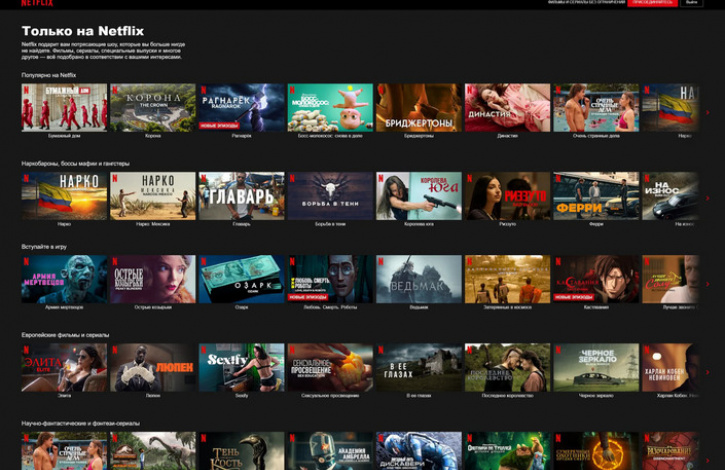Viewport: 725px width, 470px height.
Task: Select the Элита poster
Action: click(x=64, y=368)
